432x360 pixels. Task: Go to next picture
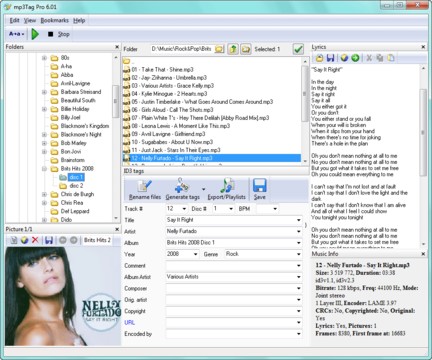(x=74, y=240)
